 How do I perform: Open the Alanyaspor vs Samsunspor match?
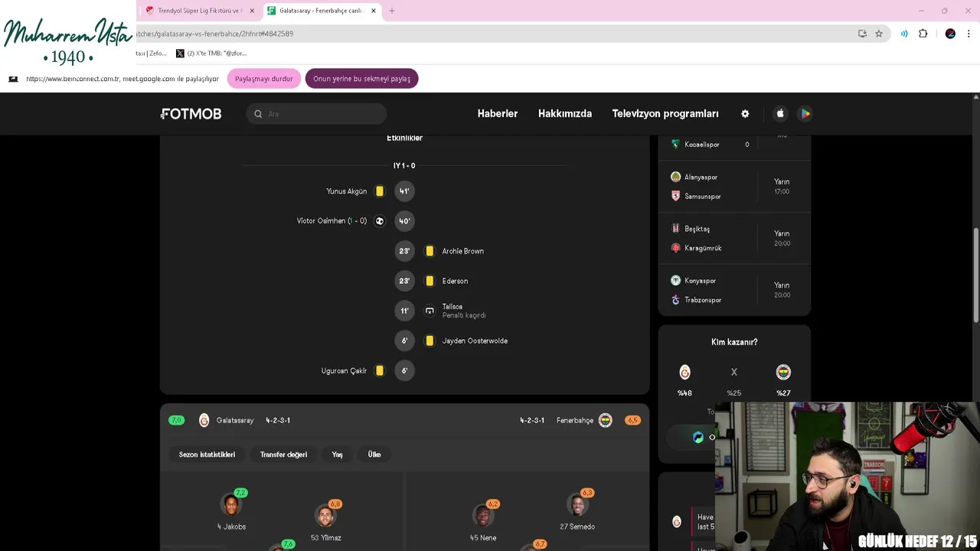[734, 187]
